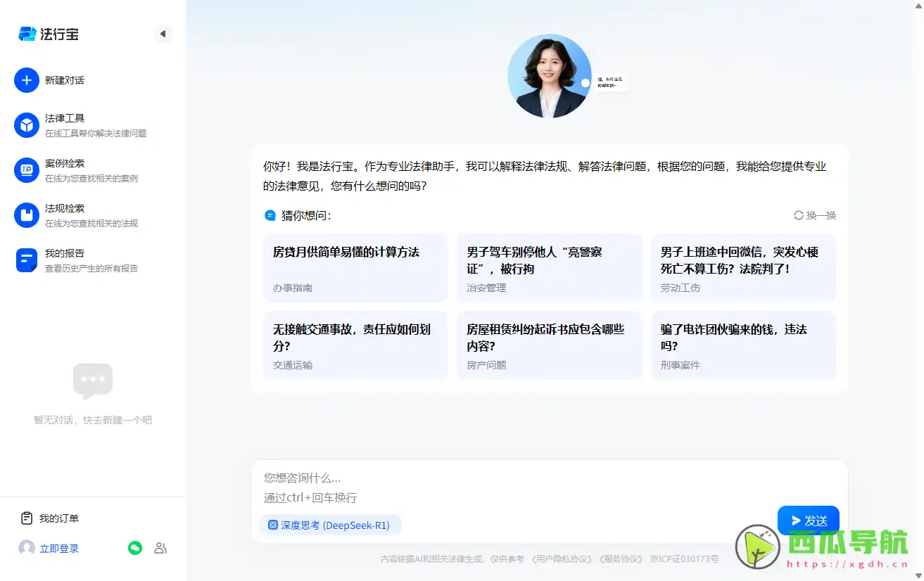Click the 法行宝 logo
This screenshot has height=581, width=924.
pyautogui.click(x=47, y=33)
